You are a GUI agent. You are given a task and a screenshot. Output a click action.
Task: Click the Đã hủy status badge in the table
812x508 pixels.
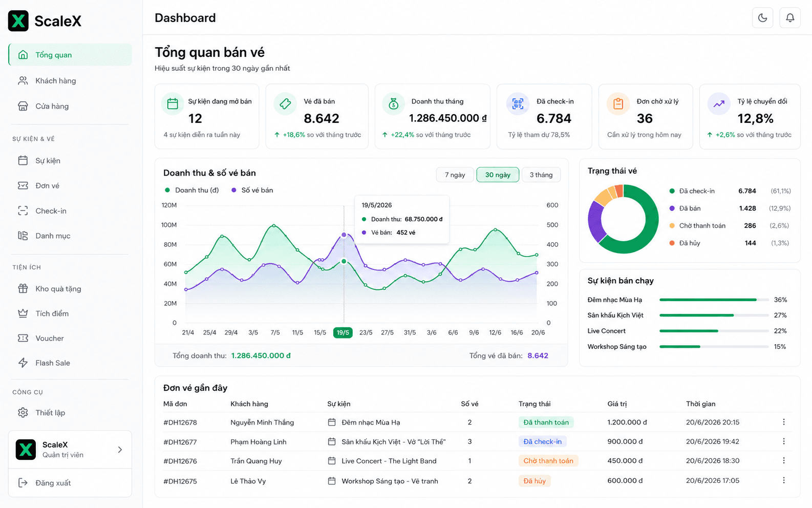click(535, 481)
